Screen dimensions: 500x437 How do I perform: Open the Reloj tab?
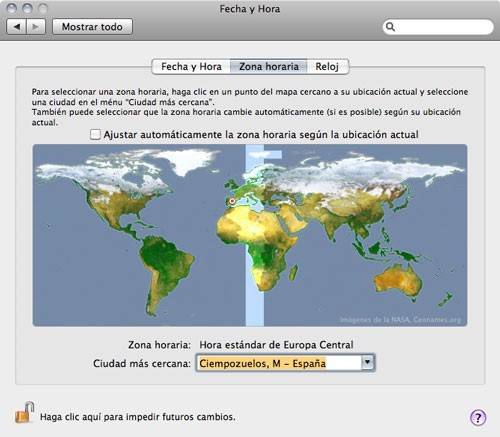tap(327, 67)
